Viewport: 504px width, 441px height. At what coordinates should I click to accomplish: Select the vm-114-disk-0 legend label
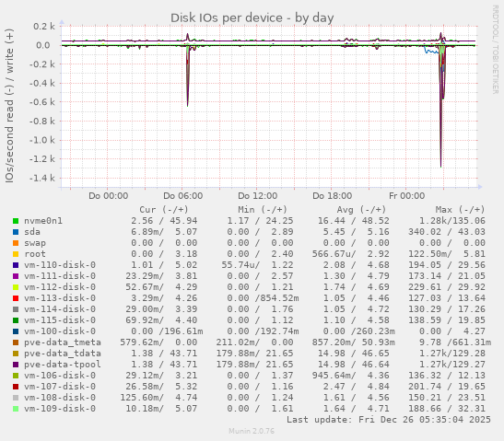coord(60,309)
